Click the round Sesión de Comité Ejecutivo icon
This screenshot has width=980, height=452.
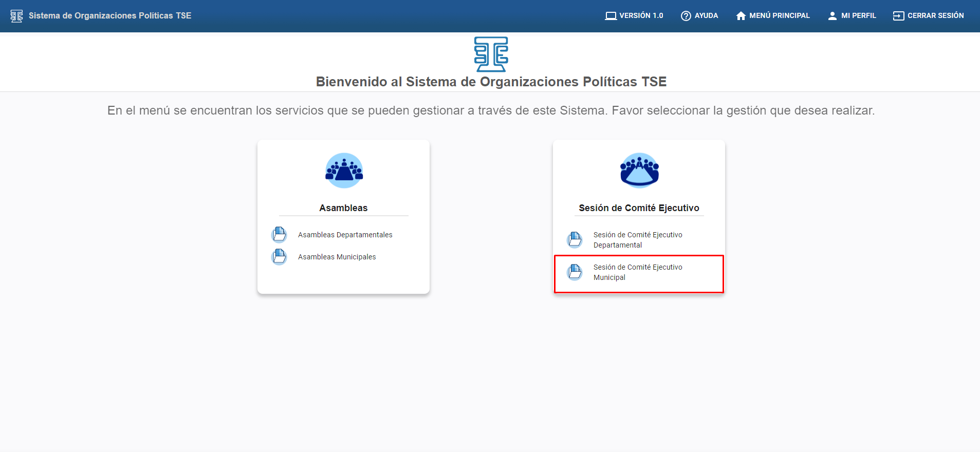coord(639,171)
